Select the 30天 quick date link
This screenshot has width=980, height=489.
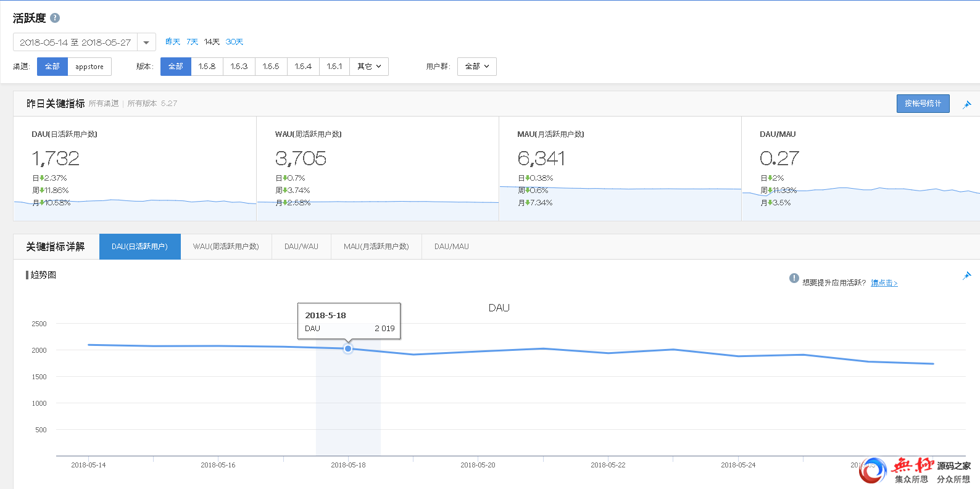235,42
